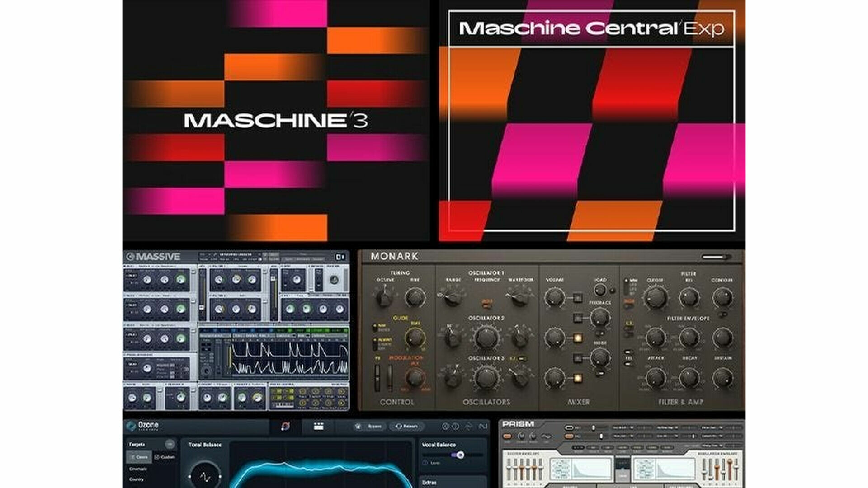Click the Massive envelope waveform display
The height and width of the screenshot is (488, 868).
pyautogui.click(x=289, y=358)
